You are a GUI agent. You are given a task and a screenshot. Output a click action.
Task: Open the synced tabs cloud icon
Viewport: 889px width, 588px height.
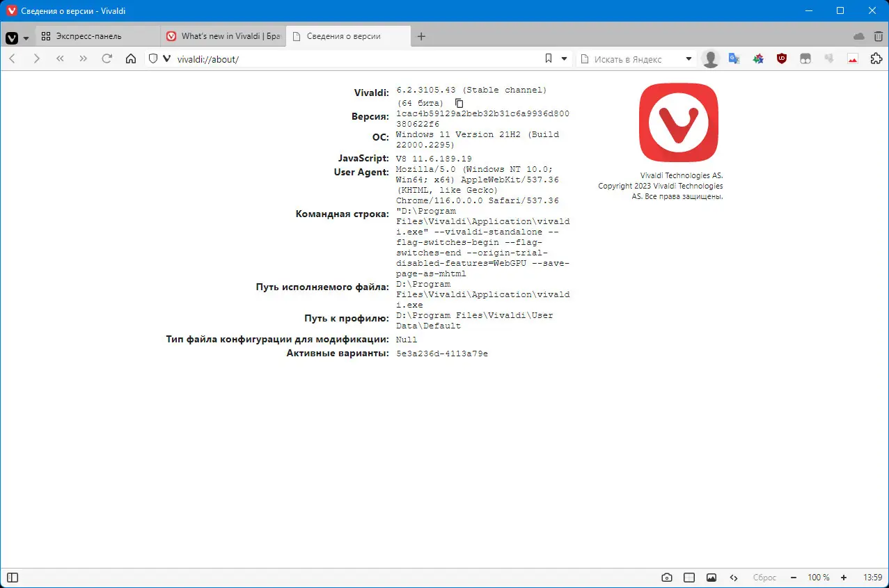click(859, 36)
